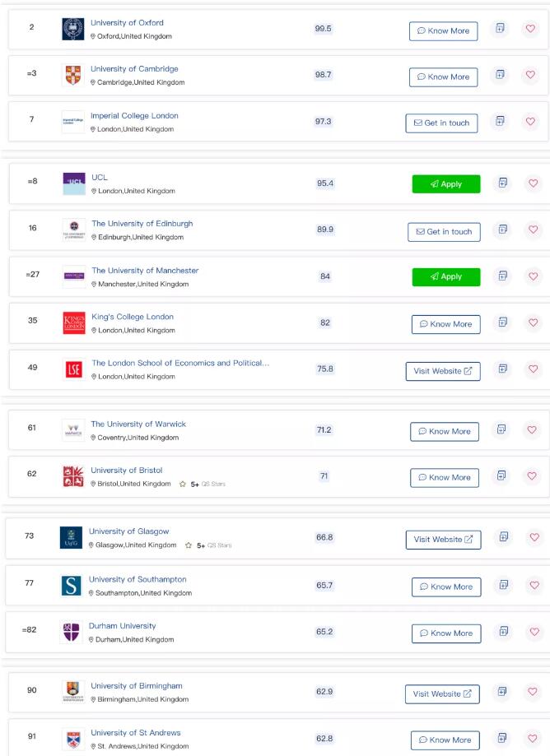
Task: Click the compare icon beside Durham University
Action: (x=502, y=629)
